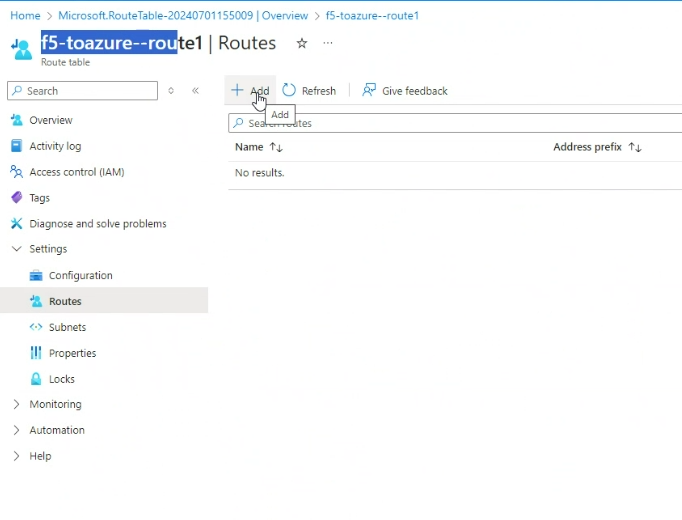Click the Home breadcrumb link
The height and width of the screenshot is (520, 682).
25,16
